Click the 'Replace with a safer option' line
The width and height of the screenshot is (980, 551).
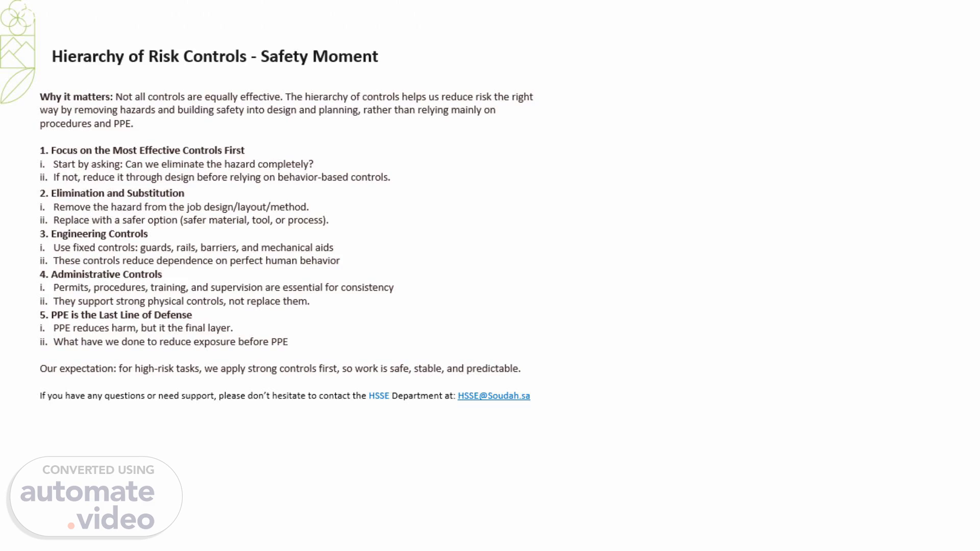(190, 220)
